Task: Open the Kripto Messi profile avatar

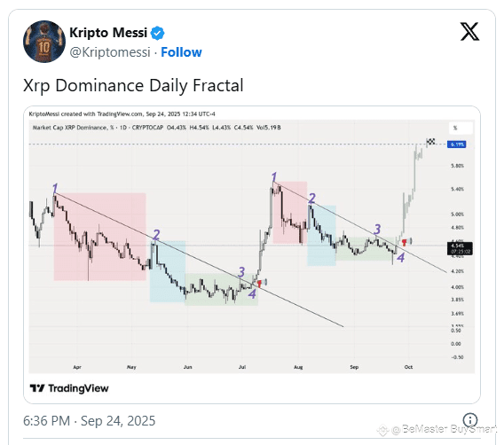Action: [44, 42]
